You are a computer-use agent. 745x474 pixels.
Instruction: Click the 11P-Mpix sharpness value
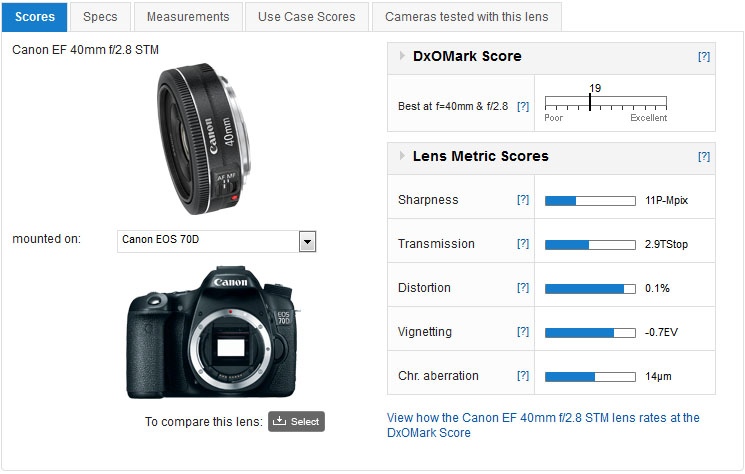pos(666,200)
